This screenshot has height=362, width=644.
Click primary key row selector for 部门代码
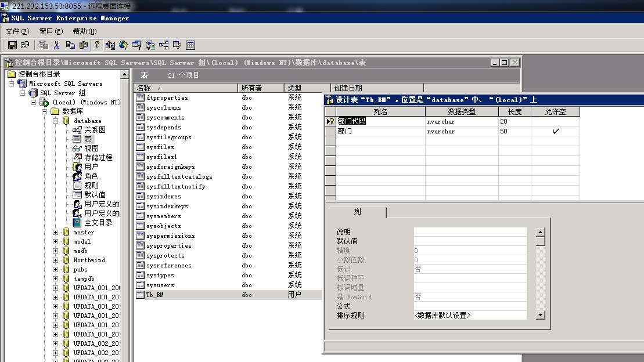tap(330, 121)
